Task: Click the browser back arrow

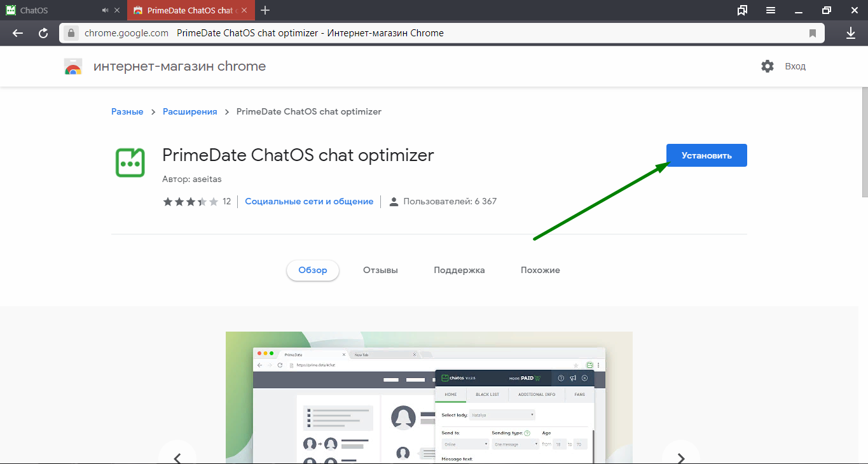Action: [x=18, y=33]
